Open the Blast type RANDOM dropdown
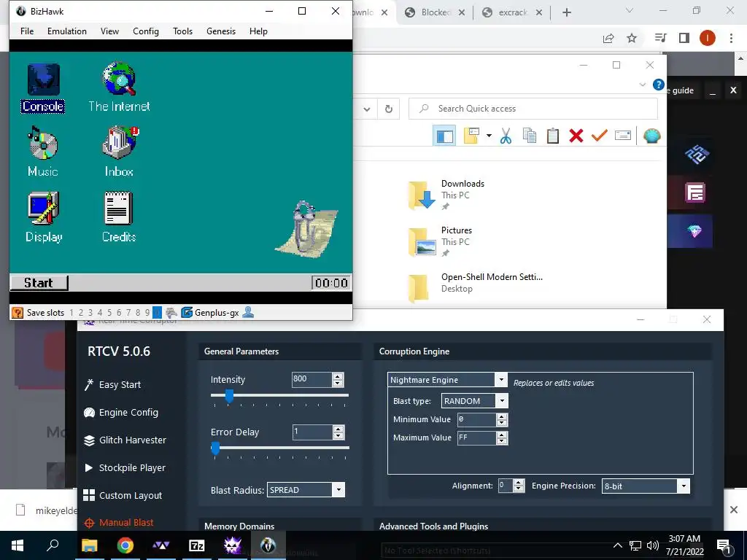This screenshot has width=747, height=560. click(474, 401)
